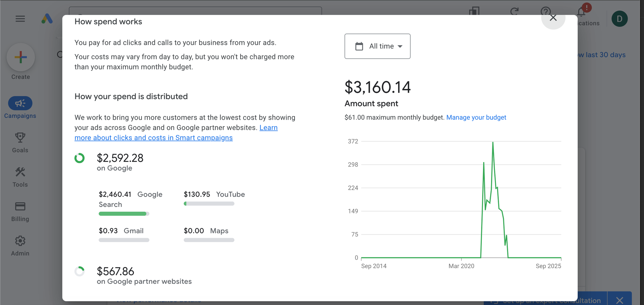The image size is (644, 305).
Task: Open the Billing section
Action: tap(20, 212)
